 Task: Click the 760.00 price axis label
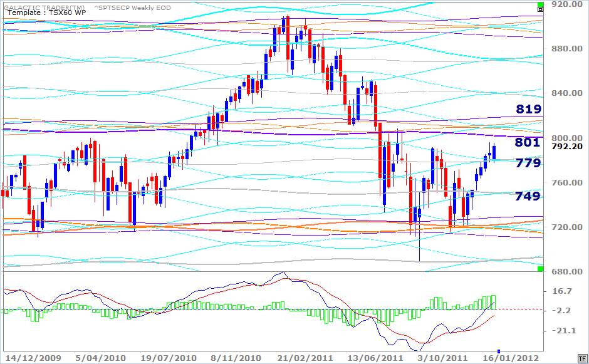click(x=567, y=182)
